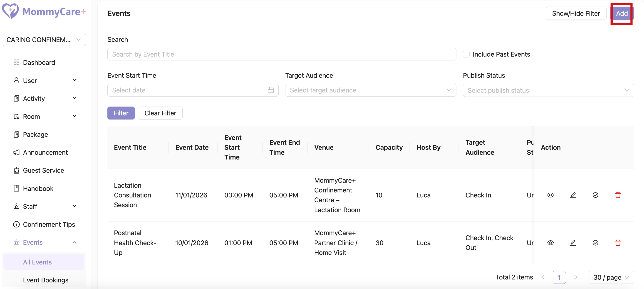
Task: Click Clear Filter
Action: pyautogui.click(x=160, y=113)
